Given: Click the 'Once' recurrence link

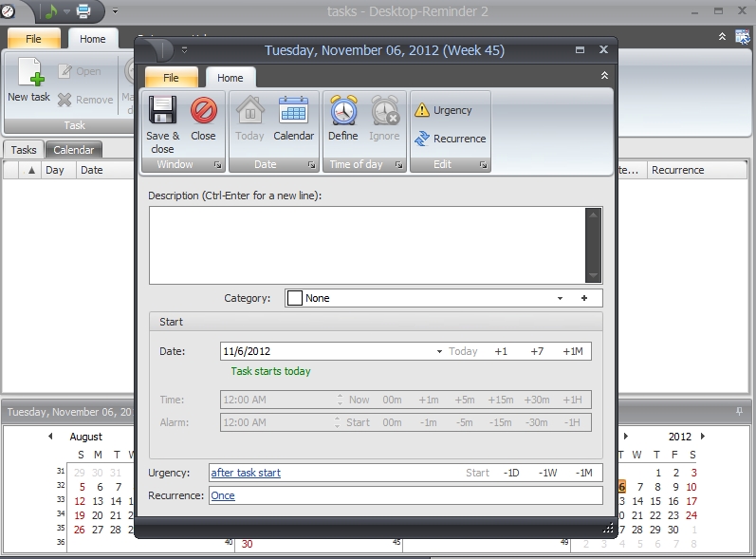Looking at the screenshot, I should [223, 495].
